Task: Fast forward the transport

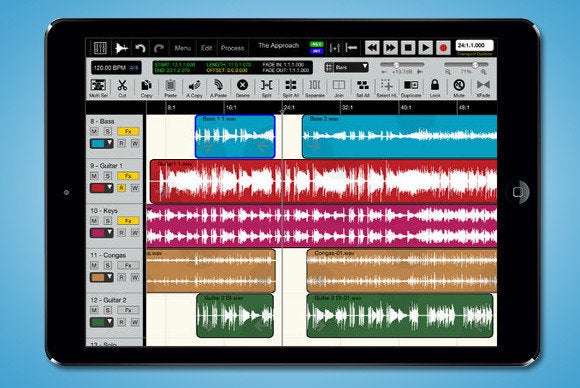Action: (390, 48)
